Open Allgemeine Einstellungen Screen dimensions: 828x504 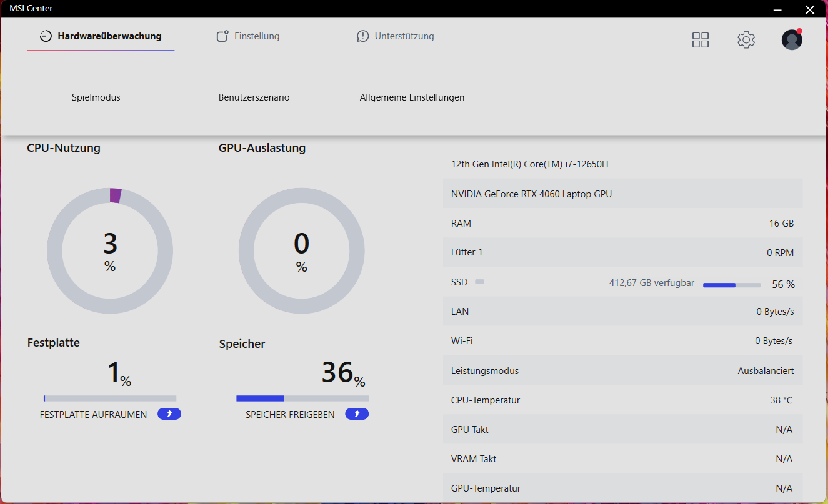tap(412, 97)
